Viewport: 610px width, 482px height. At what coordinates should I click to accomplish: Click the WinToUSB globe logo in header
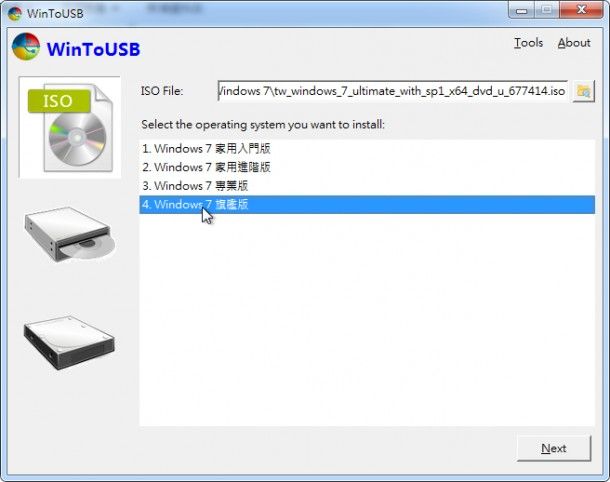26,47
